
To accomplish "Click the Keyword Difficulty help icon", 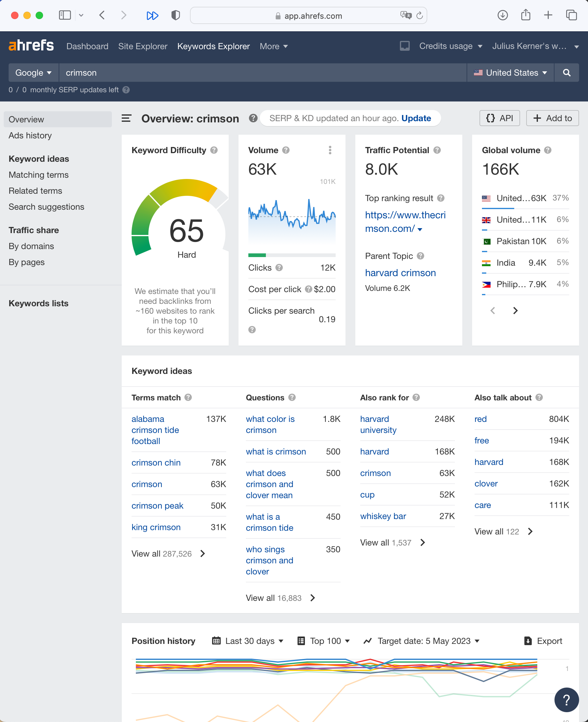I will tap(214, 150).
